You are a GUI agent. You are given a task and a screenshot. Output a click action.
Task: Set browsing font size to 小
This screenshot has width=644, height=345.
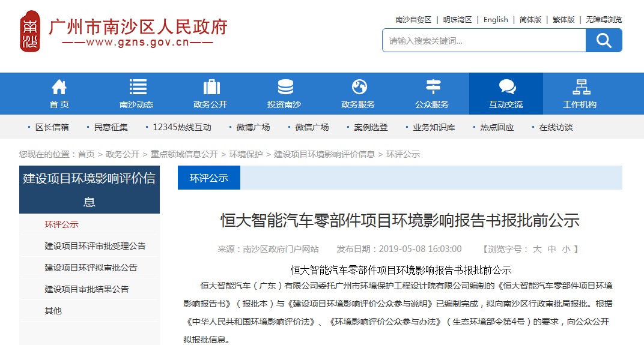pyautogui.click(x=566, y=249)
